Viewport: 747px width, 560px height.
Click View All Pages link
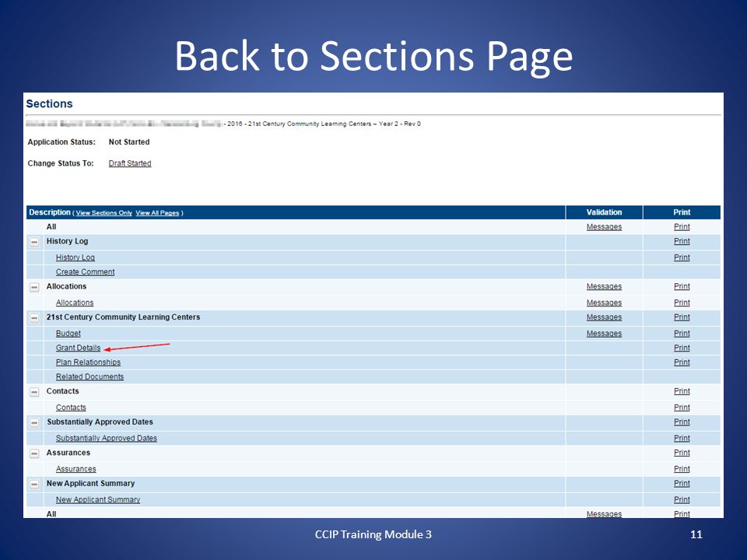157,213
